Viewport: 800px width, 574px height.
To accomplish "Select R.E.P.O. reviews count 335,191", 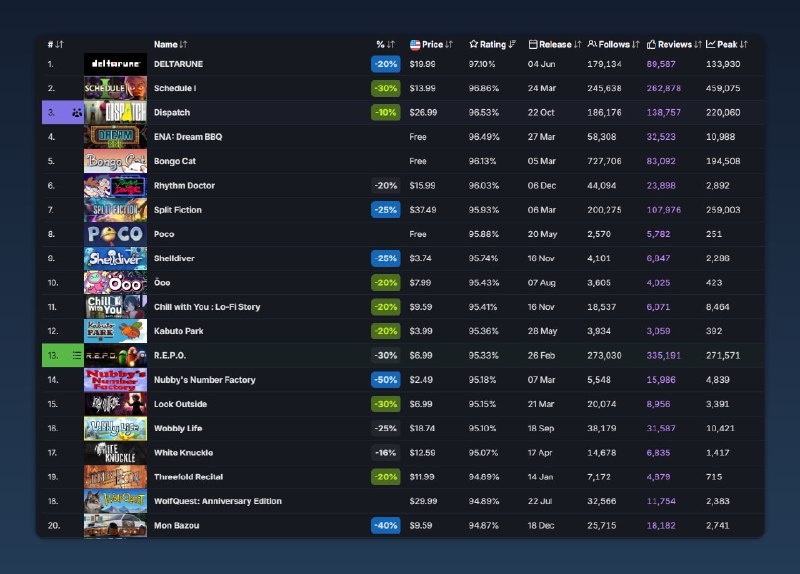I will pyautogui.click(x=663, y=355).
